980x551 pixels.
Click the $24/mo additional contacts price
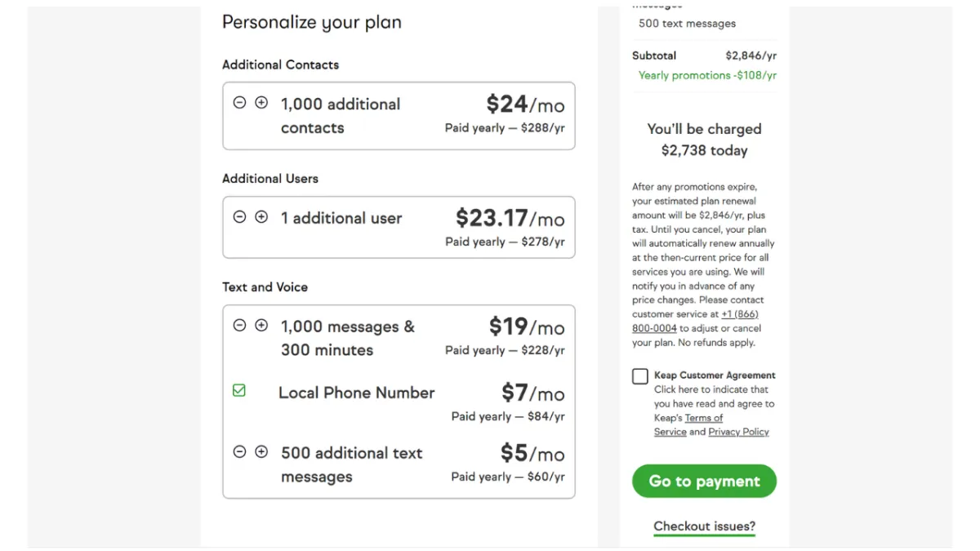(x=525, y=104)
